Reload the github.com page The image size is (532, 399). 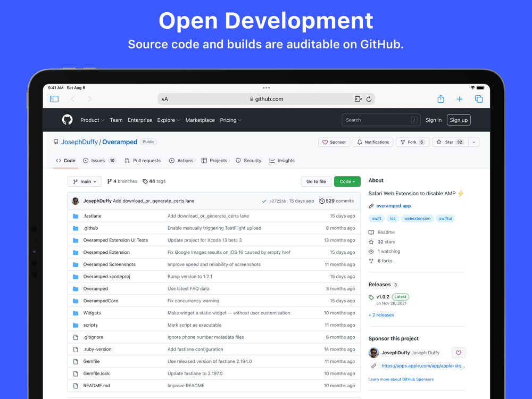(369, 99)
